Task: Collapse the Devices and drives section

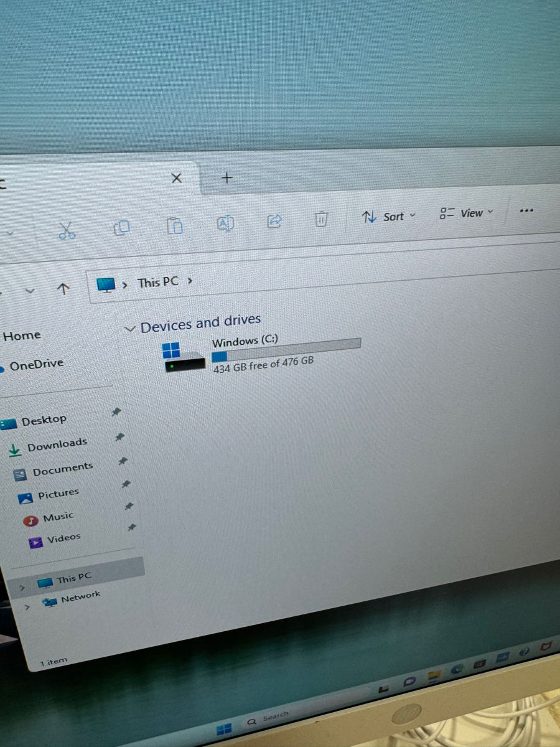Action: point(130,329)
